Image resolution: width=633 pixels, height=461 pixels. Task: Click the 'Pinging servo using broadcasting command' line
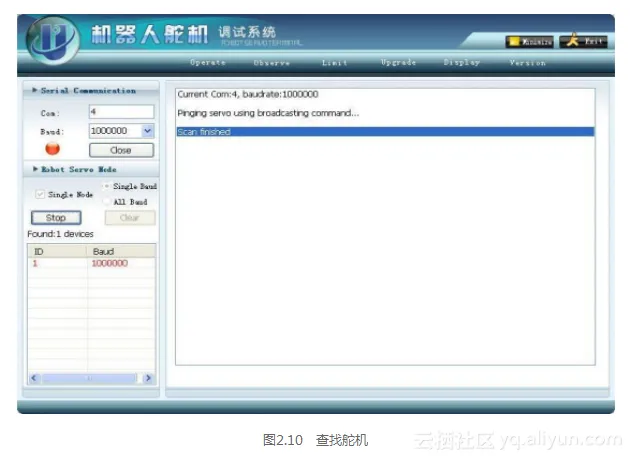[x=268, y=113]
